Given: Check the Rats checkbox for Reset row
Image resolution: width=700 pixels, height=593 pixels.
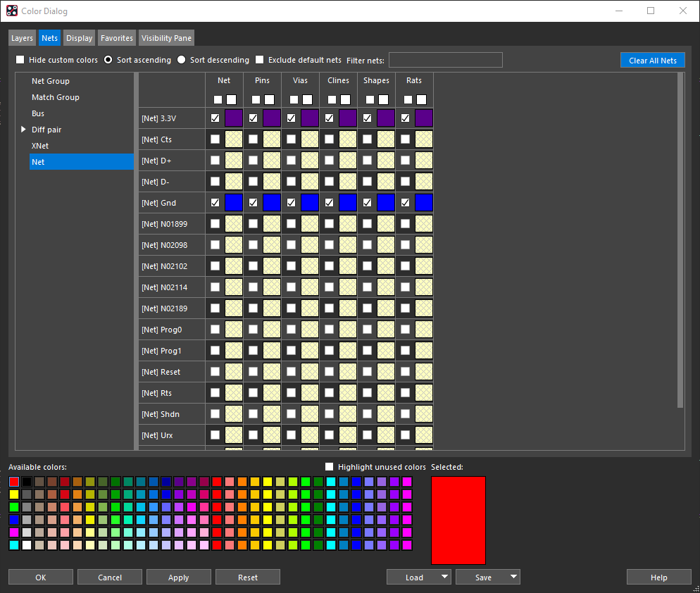Looking at the screenshot, I should click(x=405, y=371).
